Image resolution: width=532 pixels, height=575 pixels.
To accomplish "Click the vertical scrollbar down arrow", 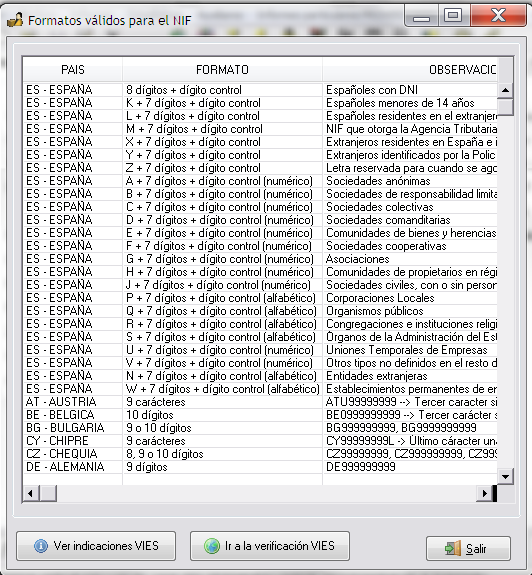I will (505, 477).
